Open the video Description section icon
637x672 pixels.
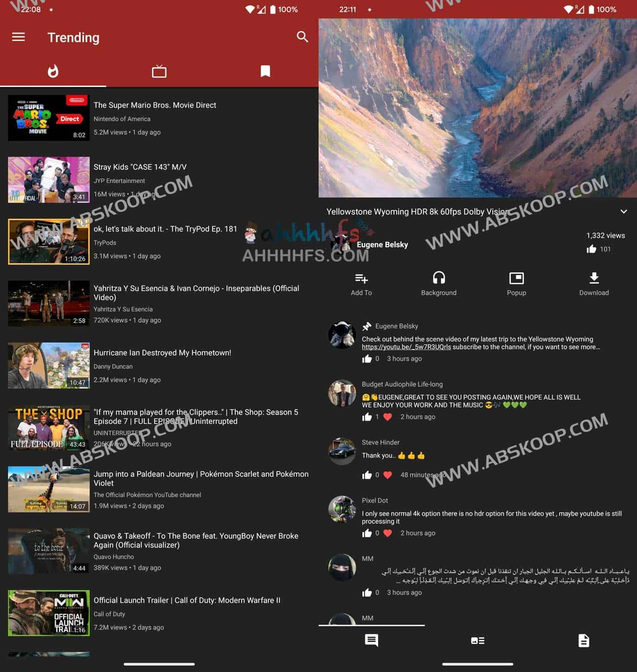coord(584,640)
